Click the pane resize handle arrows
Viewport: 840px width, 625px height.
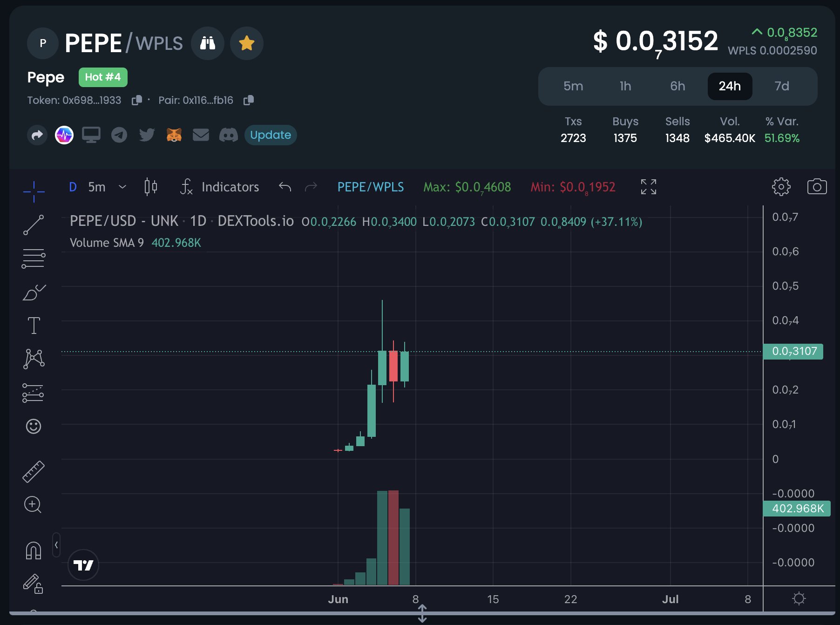[422, 613]
